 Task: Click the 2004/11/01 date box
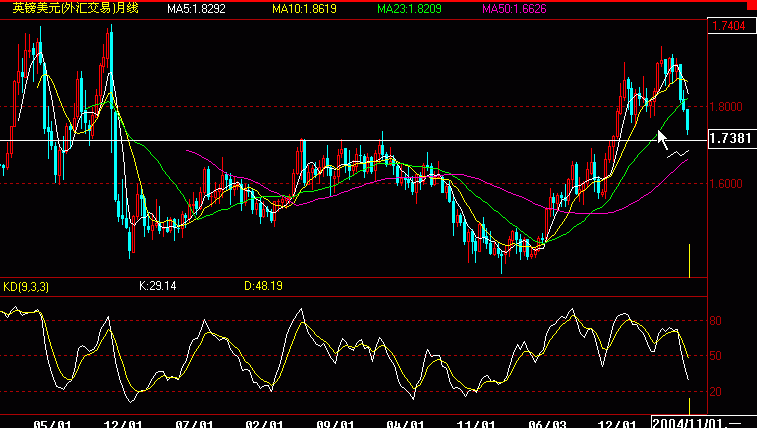[703, 422]
